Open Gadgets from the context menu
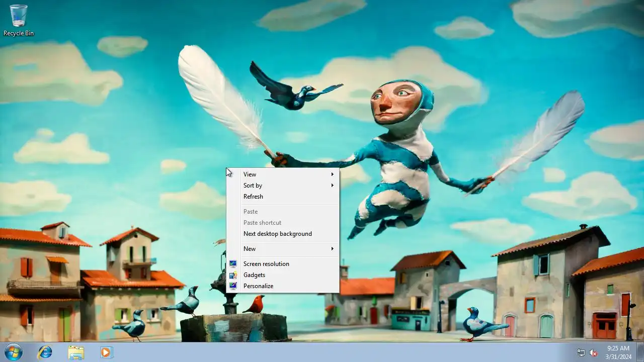Viewport: 644px width, 362px height. (x=283, y=275)
